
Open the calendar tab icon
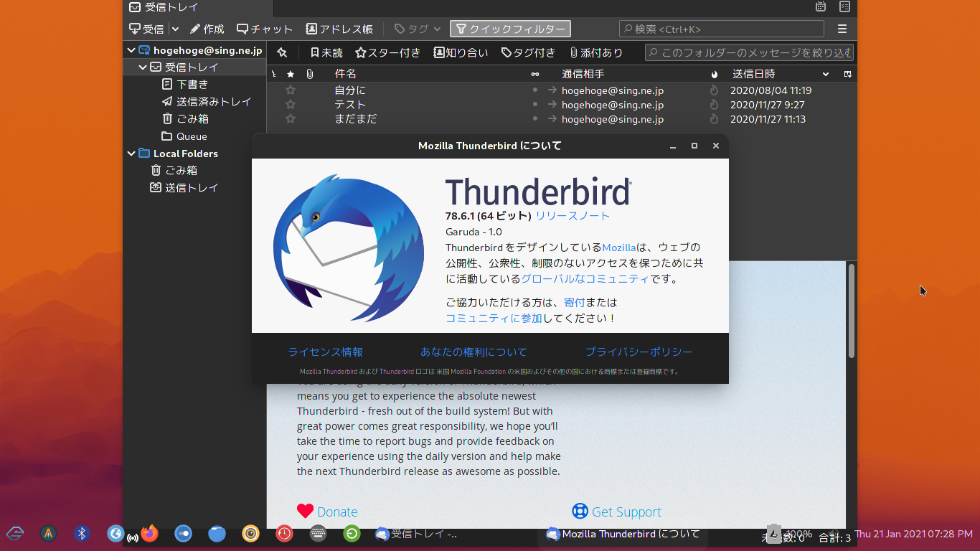[x=821, y=7]
